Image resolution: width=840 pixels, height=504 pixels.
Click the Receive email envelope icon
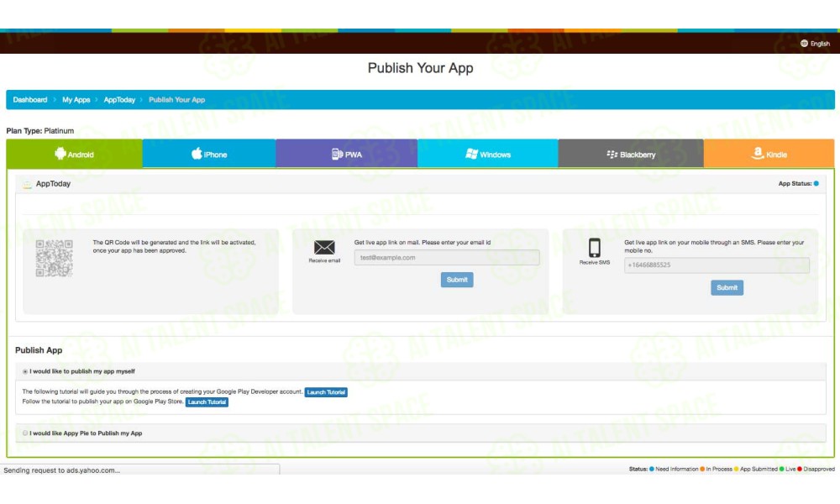(324, 248)
